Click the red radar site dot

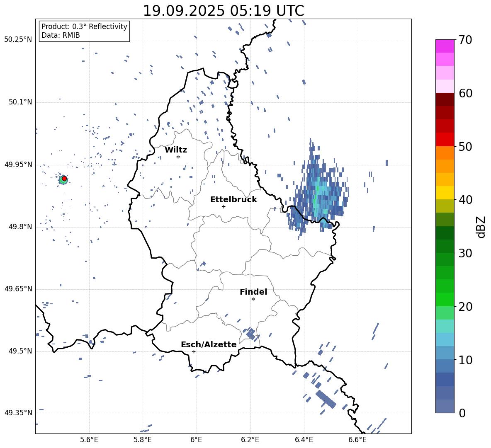(x=64, y=179)
